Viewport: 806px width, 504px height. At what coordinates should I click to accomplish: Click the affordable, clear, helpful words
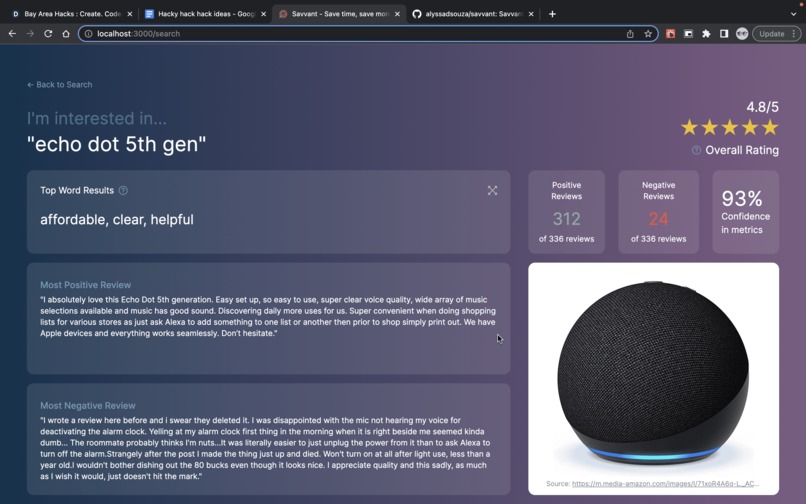(x=117, y=220)
